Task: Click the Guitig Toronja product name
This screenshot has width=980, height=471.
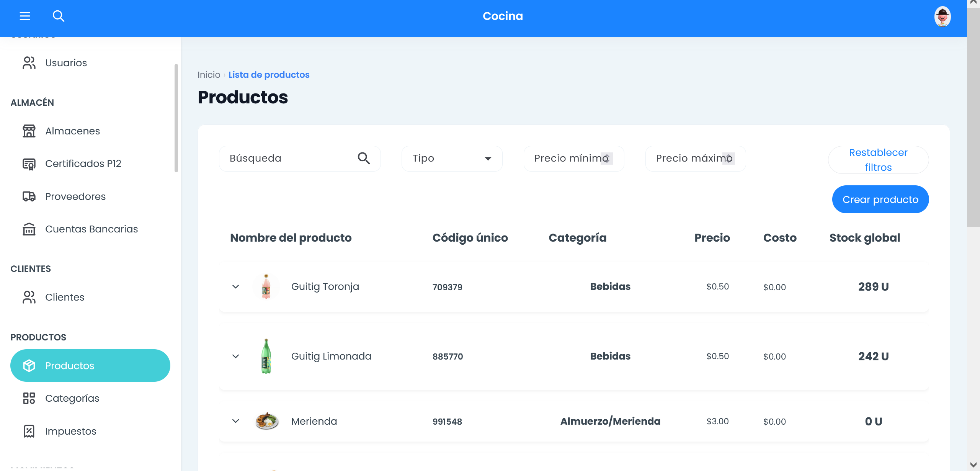Action: pyautogui.click(x=325, y=286)
